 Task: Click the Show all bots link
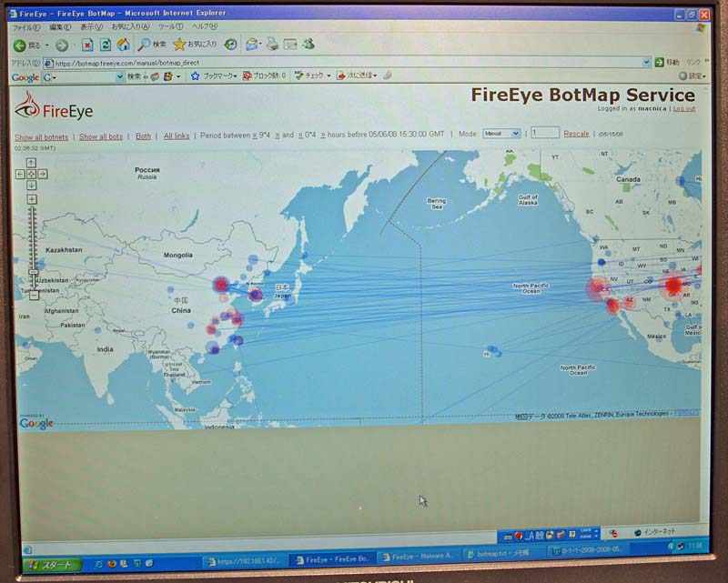(101, 137)
